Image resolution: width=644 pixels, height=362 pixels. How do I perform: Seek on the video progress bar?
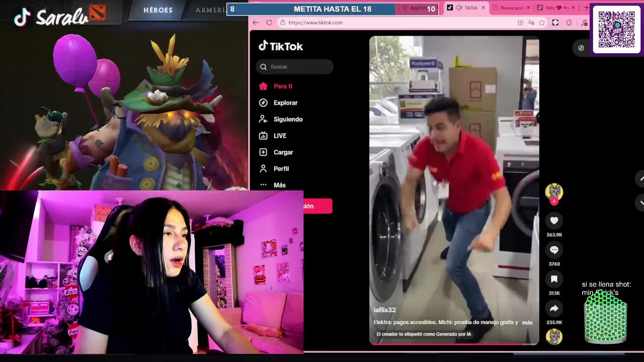[454, 344]
